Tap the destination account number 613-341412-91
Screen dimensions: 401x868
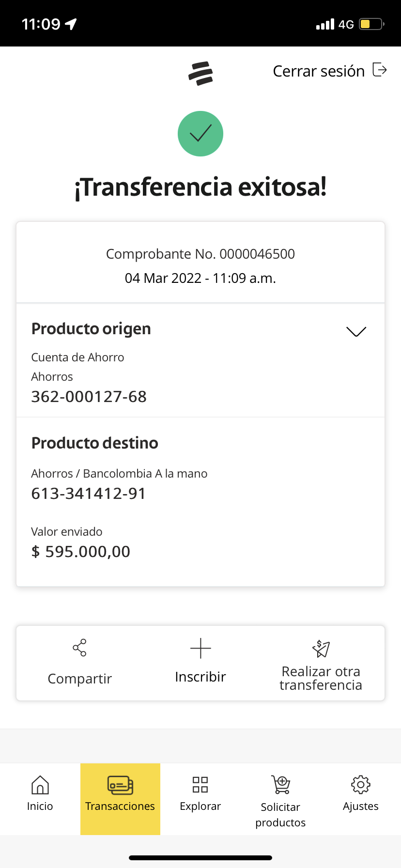click(x=89, y=494)
